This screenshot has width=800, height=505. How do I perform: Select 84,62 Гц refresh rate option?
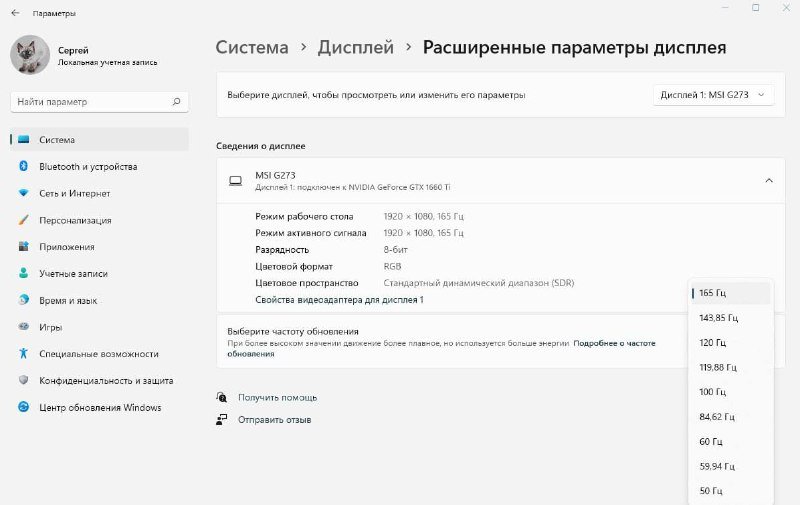tap(731, 417)
